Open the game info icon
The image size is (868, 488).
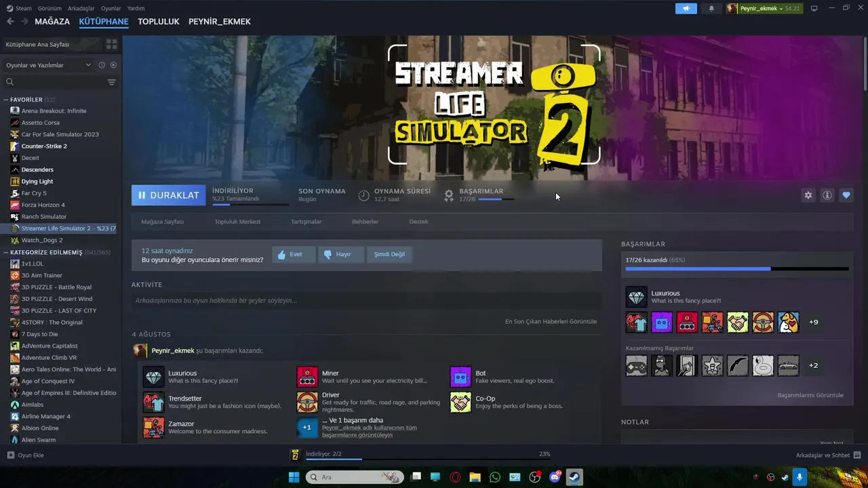click(x=827, y=195)
